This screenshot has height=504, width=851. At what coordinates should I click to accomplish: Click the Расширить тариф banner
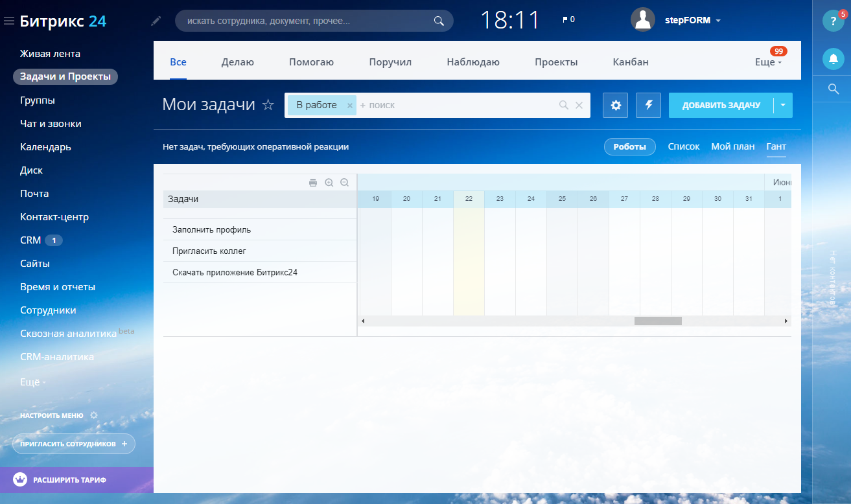pyautogui.click(x=76, y=480)
